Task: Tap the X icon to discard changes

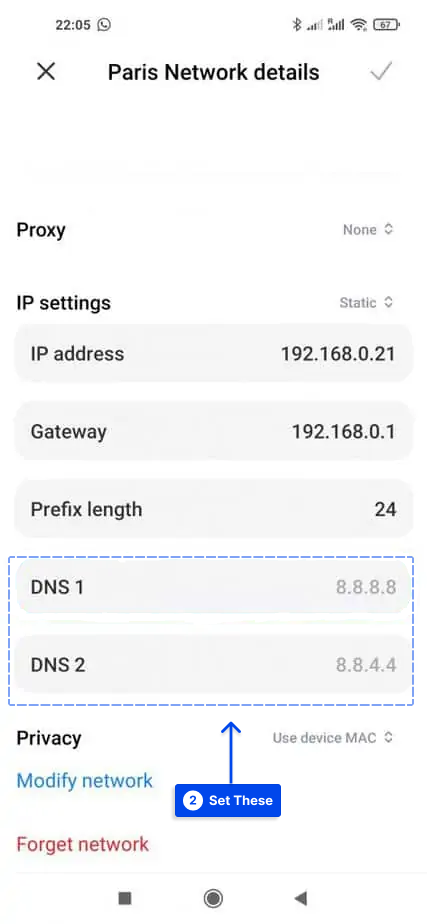Action: point(46,72)
